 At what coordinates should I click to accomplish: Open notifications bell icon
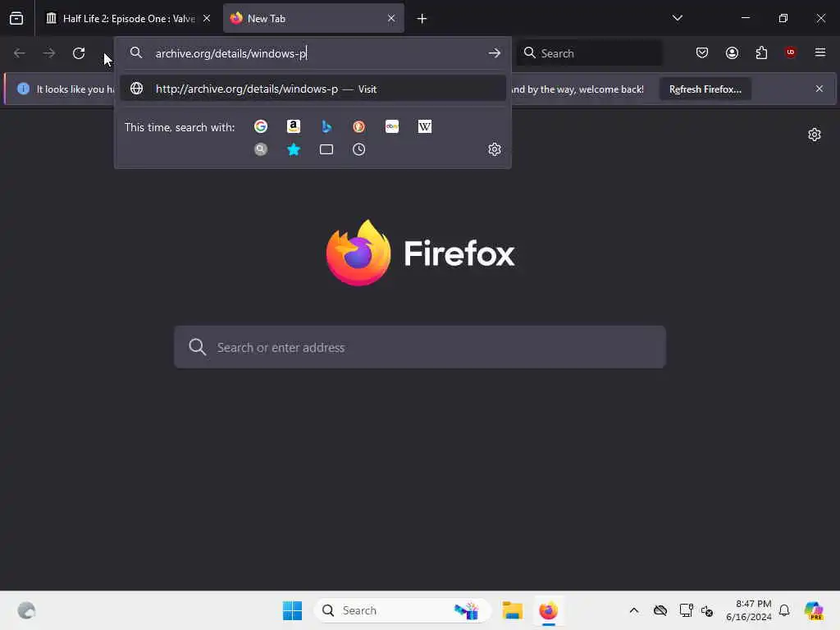pyautogui.click(x=784, y=610)
